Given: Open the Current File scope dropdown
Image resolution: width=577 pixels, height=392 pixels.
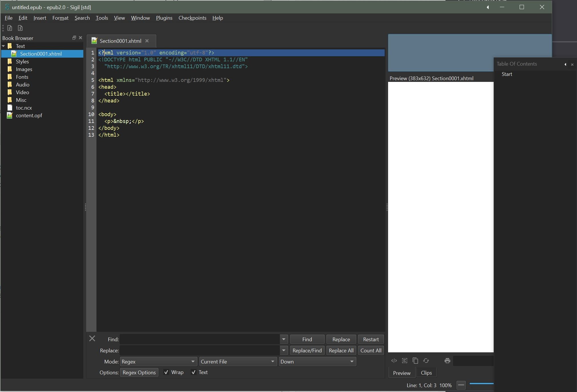Looking at the screenshot, I should pyautogui.click(x=238, y=361).
